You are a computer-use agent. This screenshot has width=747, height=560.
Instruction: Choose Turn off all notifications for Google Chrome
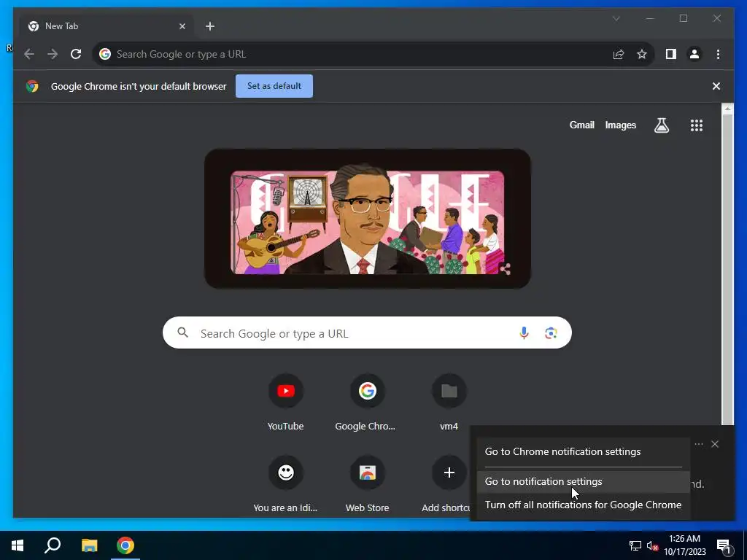coord(583,505)
